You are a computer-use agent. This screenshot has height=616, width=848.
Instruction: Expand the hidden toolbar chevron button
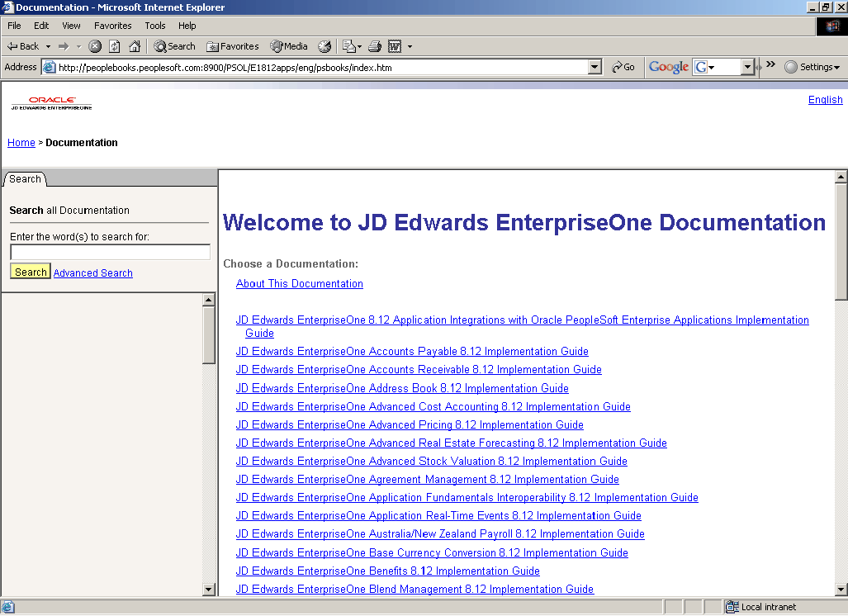click(770, 64)
